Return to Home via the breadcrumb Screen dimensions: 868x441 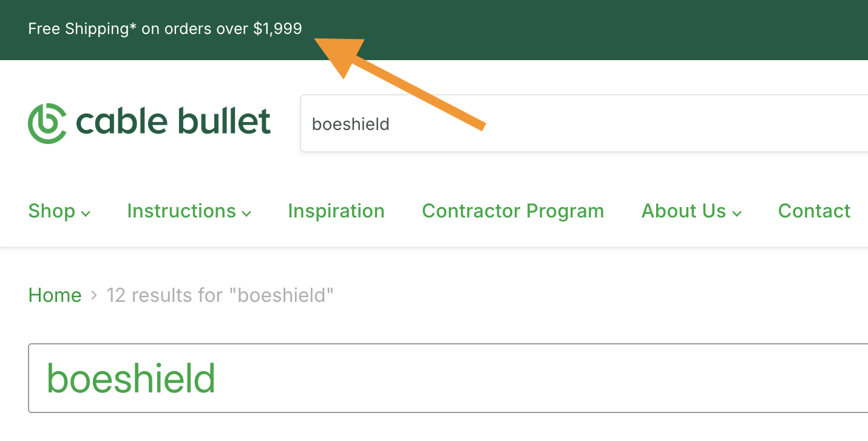pos(55,295)
